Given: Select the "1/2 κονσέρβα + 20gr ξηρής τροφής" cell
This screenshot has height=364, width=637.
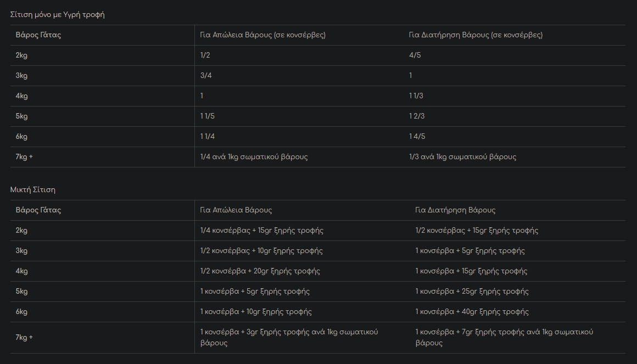Looking at the screenshot, I should click(x=260, y=271).
